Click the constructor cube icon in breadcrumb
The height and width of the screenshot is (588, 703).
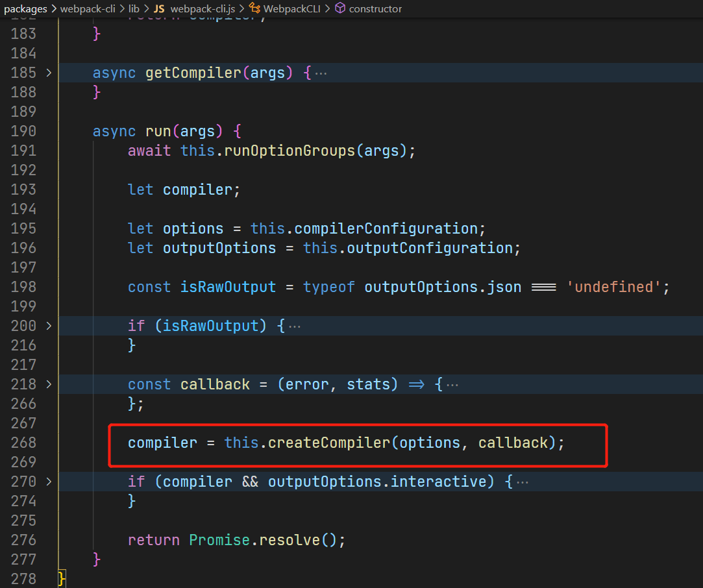(x=340, y=8)
